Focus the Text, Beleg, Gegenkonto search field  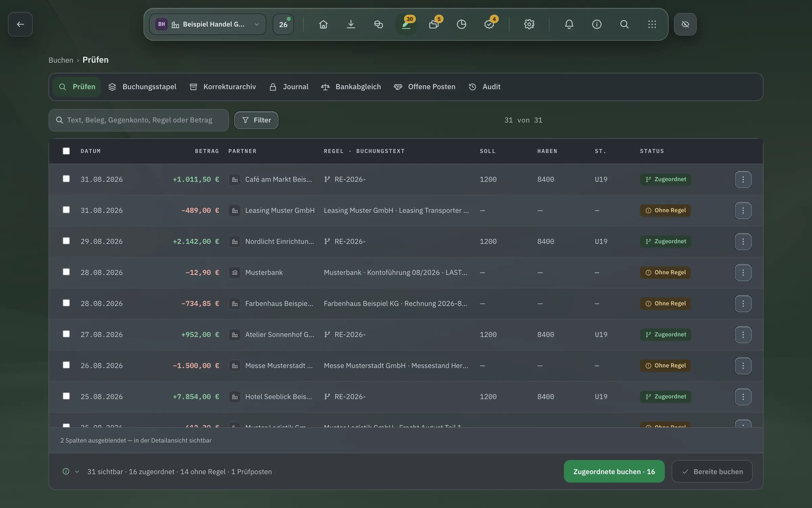[139, 120]
